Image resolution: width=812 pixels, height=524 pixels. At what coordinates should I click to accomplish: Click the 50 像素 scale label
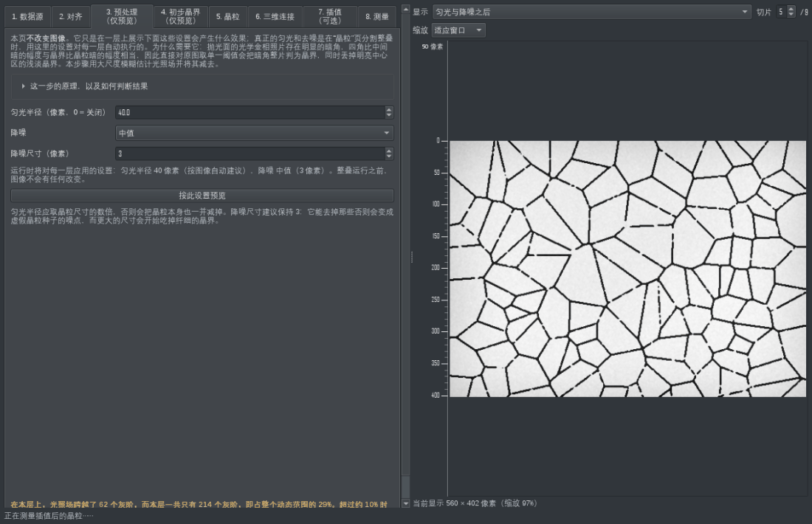(433, 46)
